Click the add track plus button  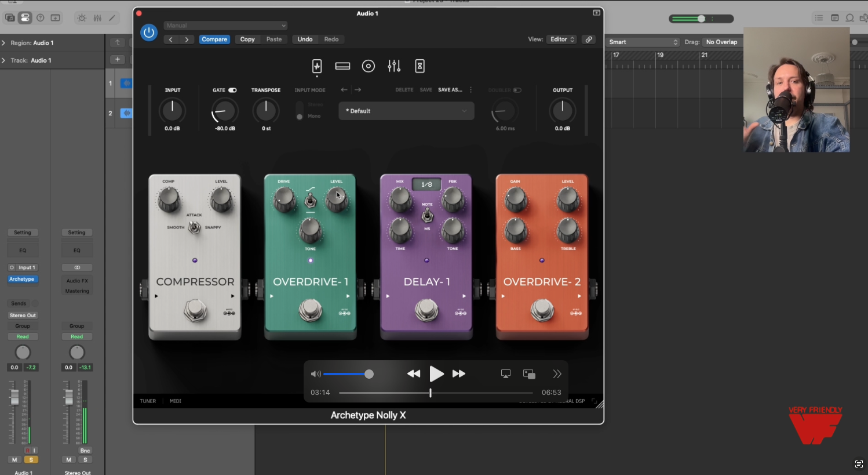tap(118, 59)
